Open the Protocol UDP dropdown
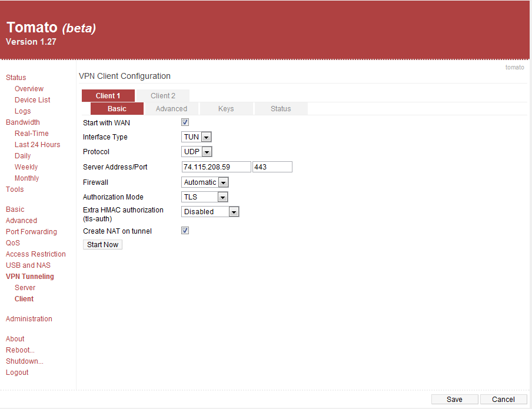The height and width of the screenshot is (409, 532). tap(197, 151)
